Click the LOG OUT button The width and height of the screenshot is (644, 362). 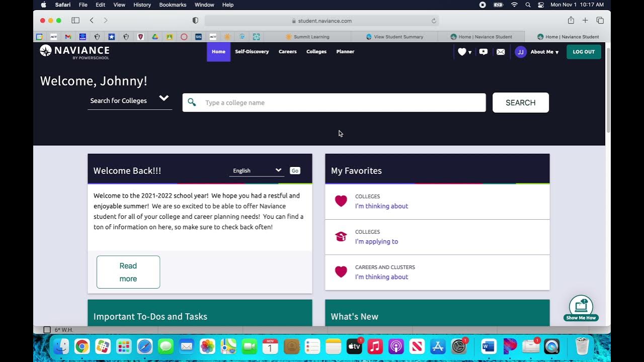pyautogui.click(x=584, y=52)
